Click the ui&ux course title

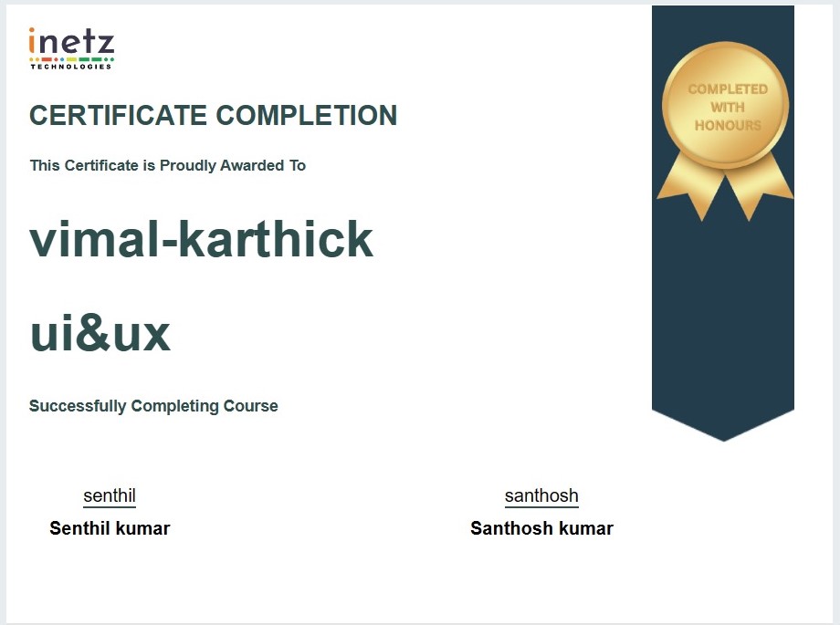point(100,334)
